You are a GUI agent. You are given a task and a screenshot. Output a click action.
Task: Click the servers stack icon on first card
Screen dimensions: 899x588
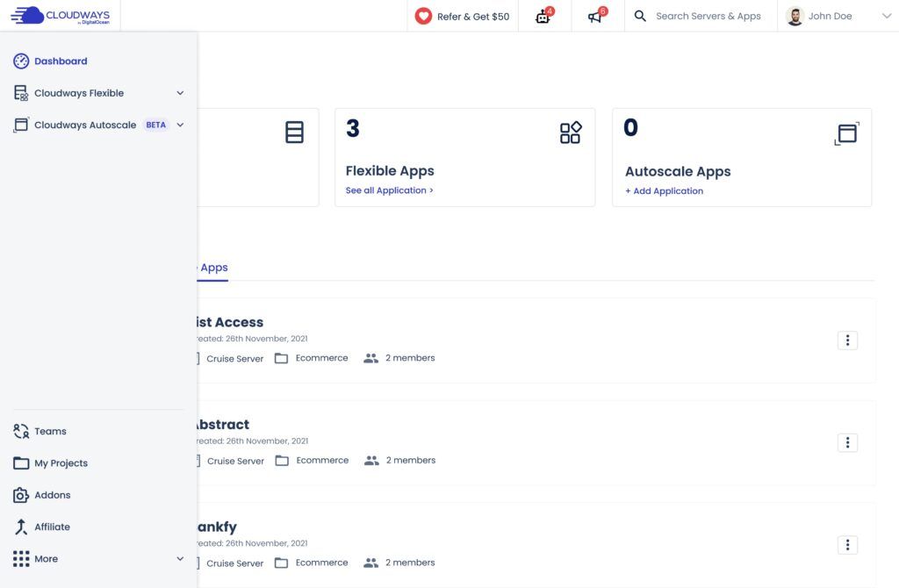(x=294, y=133)
